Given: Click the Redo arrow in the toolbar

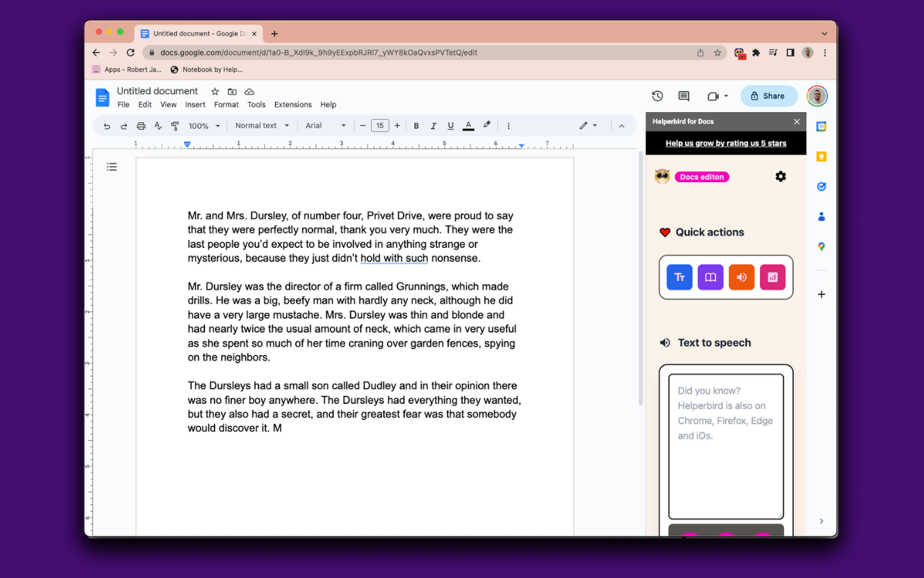Looking at the screenshot, I should click(123, 126).
